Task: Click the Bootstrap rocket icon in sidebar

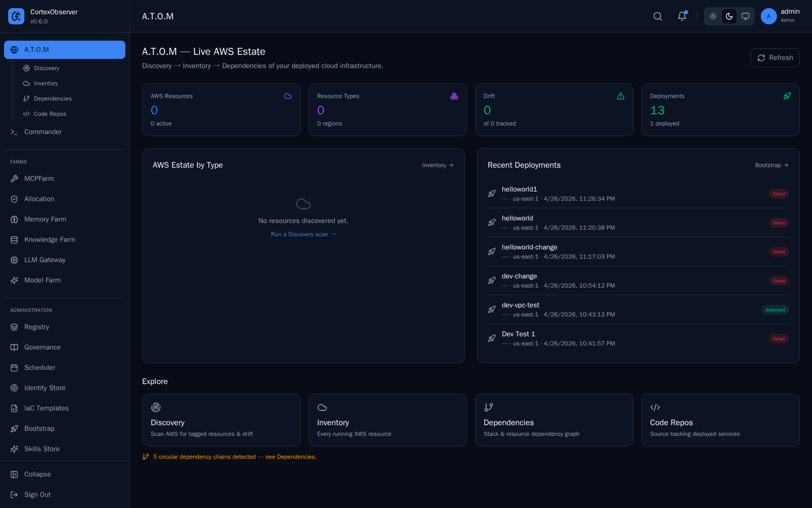Action: 14,429
